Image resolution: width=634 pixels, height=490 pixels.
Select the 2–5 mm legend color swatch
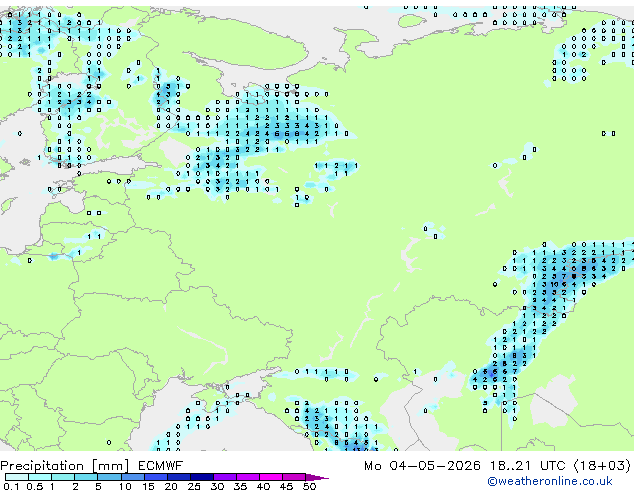coord(86,477)
